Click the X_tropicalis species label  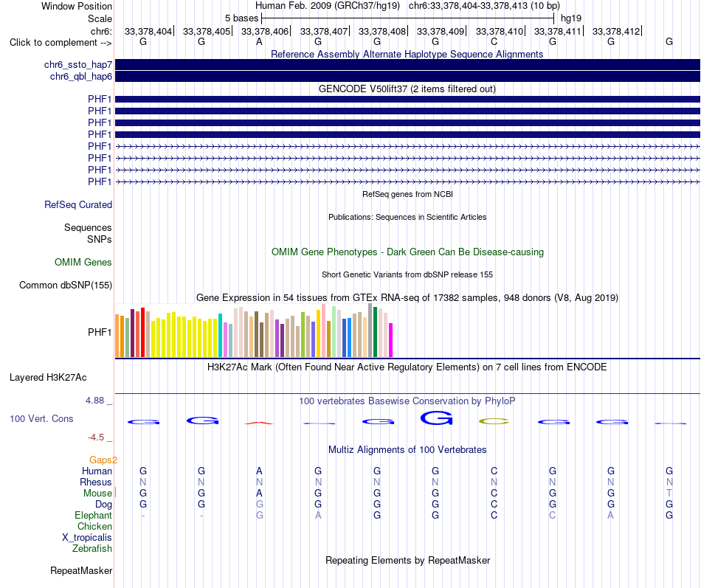coord(87,538)
